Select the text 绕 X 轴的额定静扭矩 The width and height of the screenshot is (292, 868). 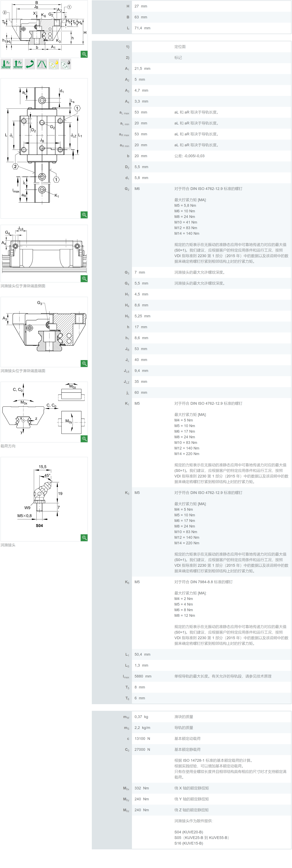192,788
